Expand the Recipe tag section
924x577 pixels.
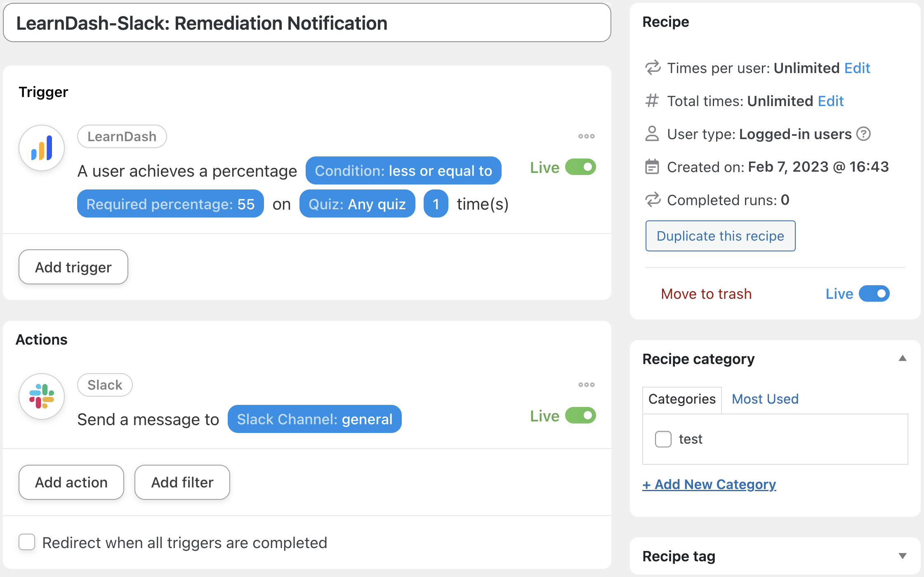click(903, 556)
